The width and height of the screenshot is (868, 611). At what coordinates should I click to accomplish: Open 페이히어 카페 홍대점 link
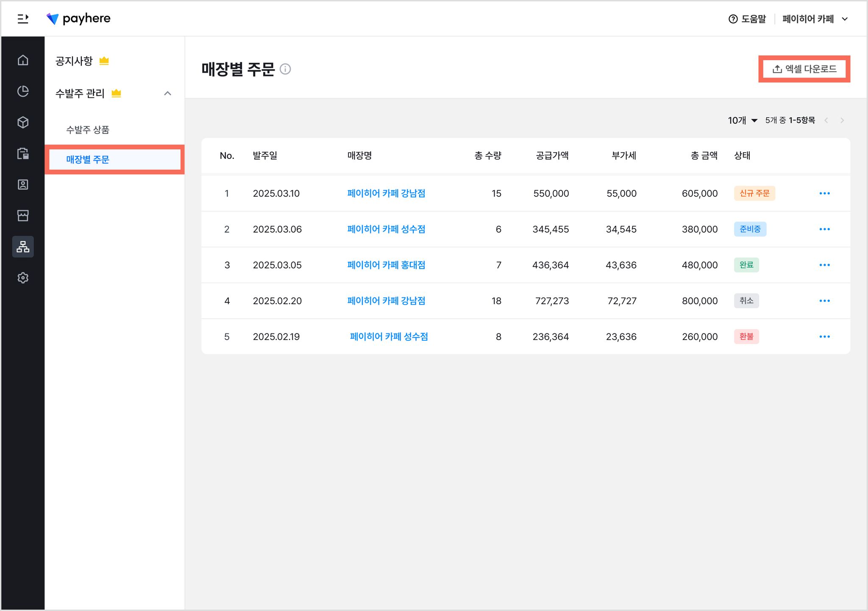(x=386, y=265)
